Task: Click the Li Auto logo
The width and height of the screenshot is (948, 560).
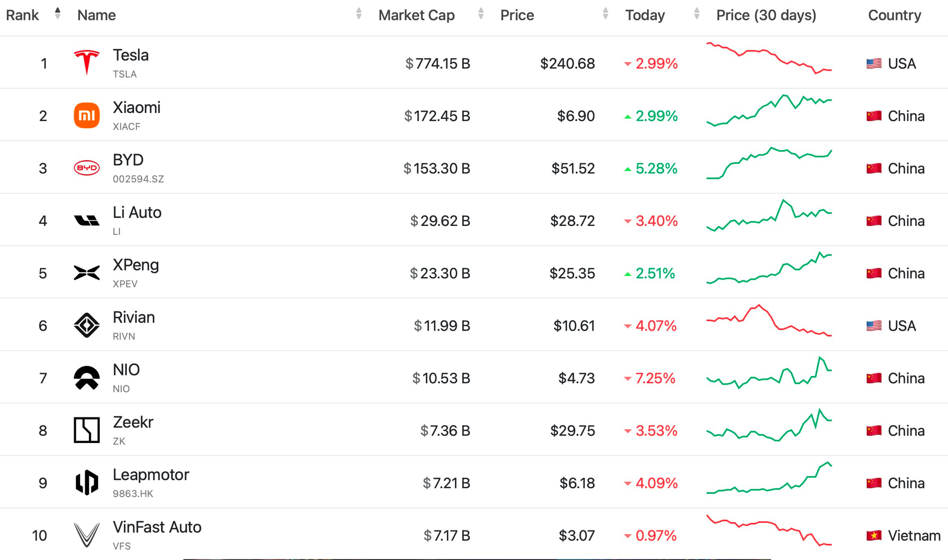Action: tap(86, 220)
